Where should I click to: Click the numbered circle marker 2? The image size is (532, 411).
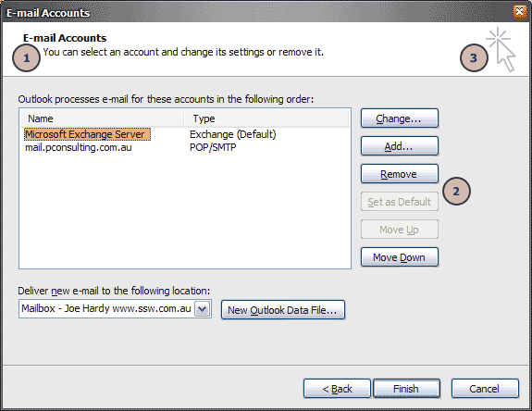(x=456, y=191)
